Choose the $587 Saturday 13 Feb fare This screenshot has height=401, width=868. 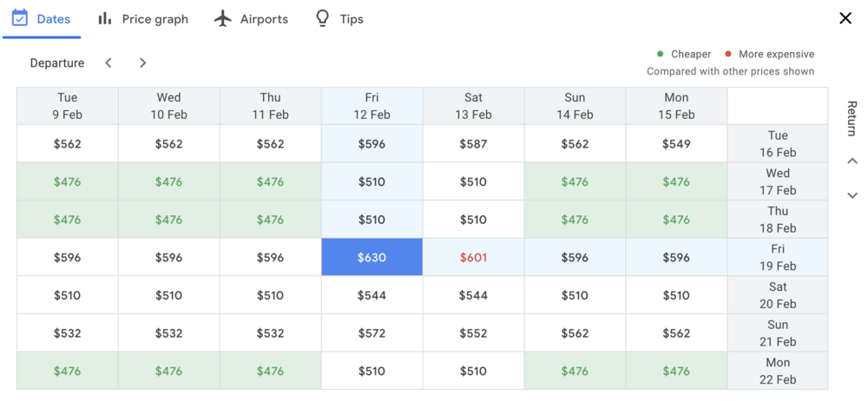(x=473, y=144)
